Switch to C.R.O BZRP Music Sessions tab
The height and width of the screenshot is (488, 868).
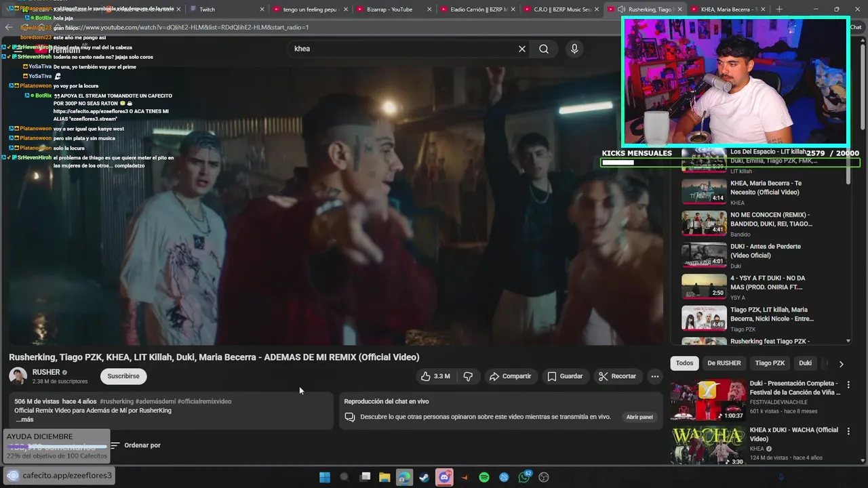(x=559, y=9)
